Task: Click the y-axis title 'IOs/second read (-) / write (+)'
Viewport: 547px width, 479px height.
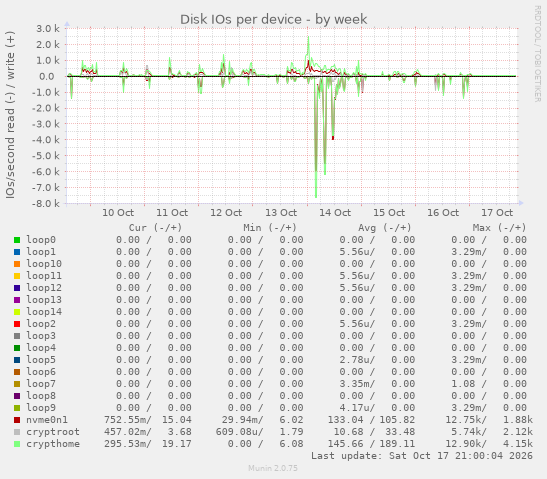Action: [10, 115]
